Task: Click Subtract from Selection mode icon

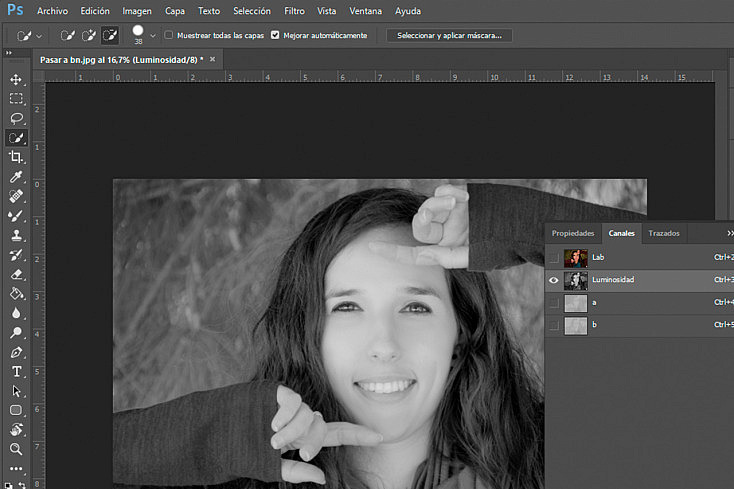Action: 110,35
